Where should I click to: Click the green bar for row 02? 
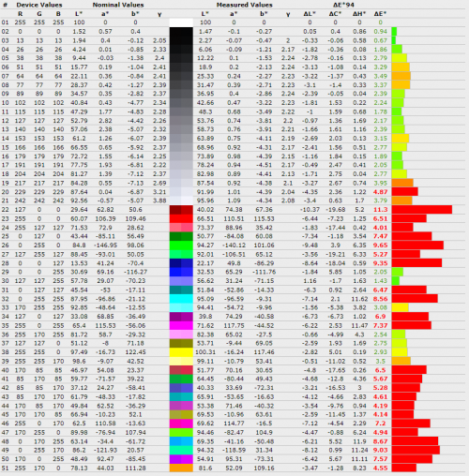(x=394, y=31)
